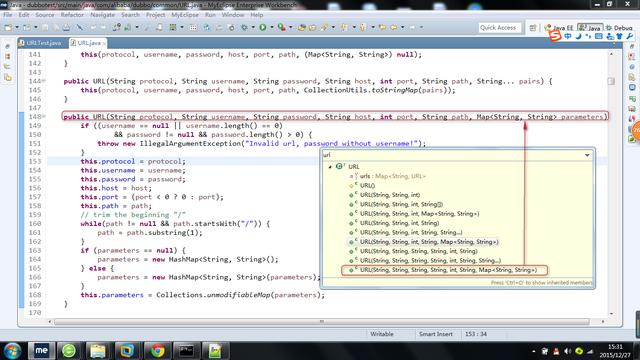
Task: Open the Debug bug icon in toolbar
Action: click(244, 27)
